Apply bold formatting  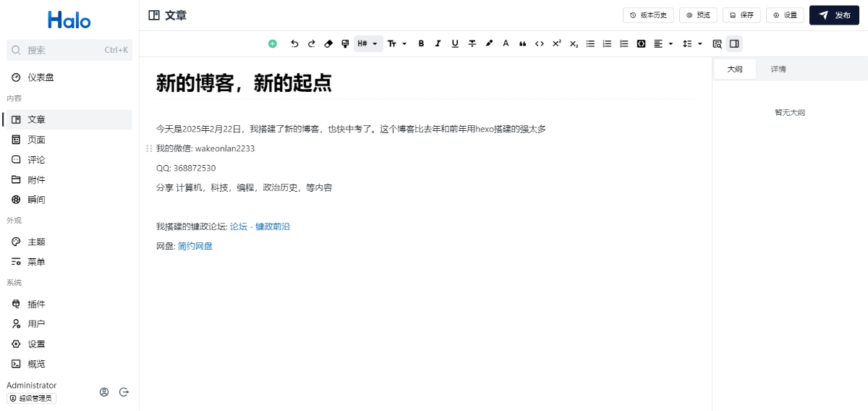coord(421,43)
